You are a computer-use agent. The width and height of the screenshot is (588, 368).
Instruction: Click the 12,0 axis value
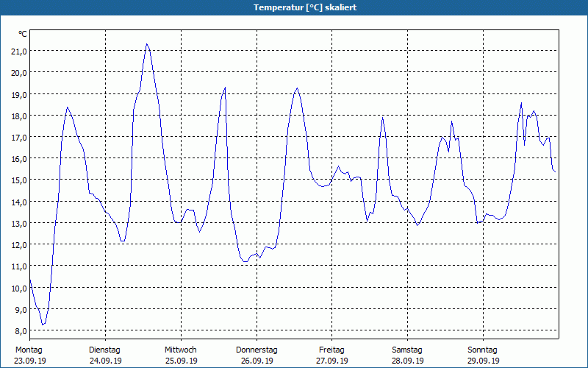pyautogui.click(x=19, y=245)
